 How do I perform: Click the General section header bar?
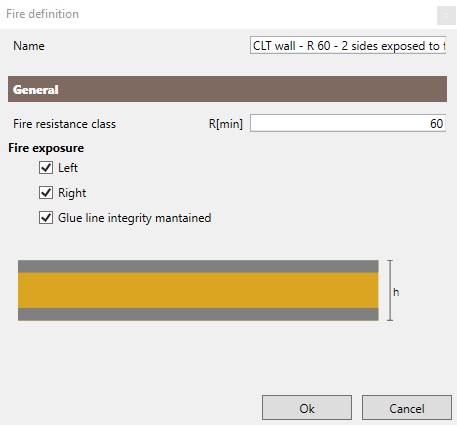pyautogui.click(x=227, y=89)
